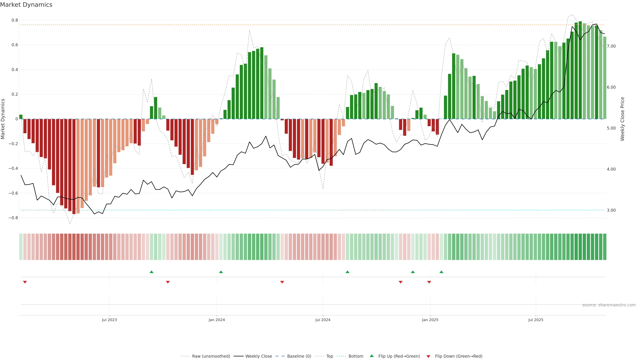Image resolution: width=644 pixels, height=362 pixels.
Task: Click the Bottom legend entry
Action: coord(356,356)
